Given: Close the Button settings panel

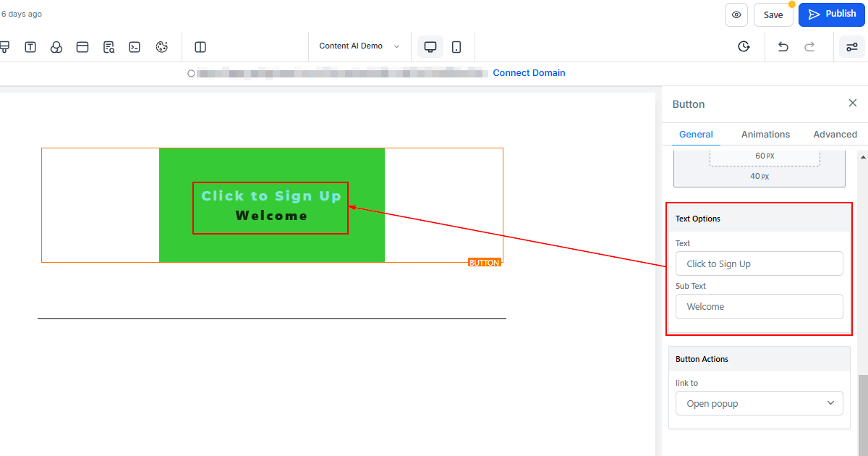Looking at the screenshot, I should point(852,104).
